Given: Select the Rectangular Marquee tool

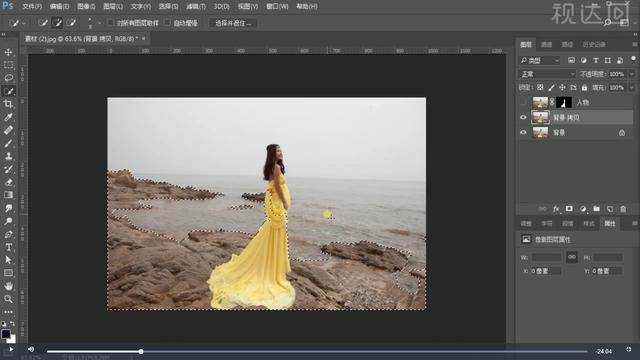Looking at the screenshot, I should (x=8, y=65).
